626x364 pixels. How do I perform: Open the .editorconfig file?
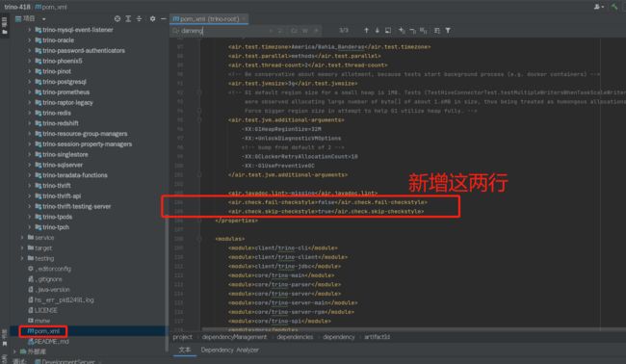(x=53, y=269)
